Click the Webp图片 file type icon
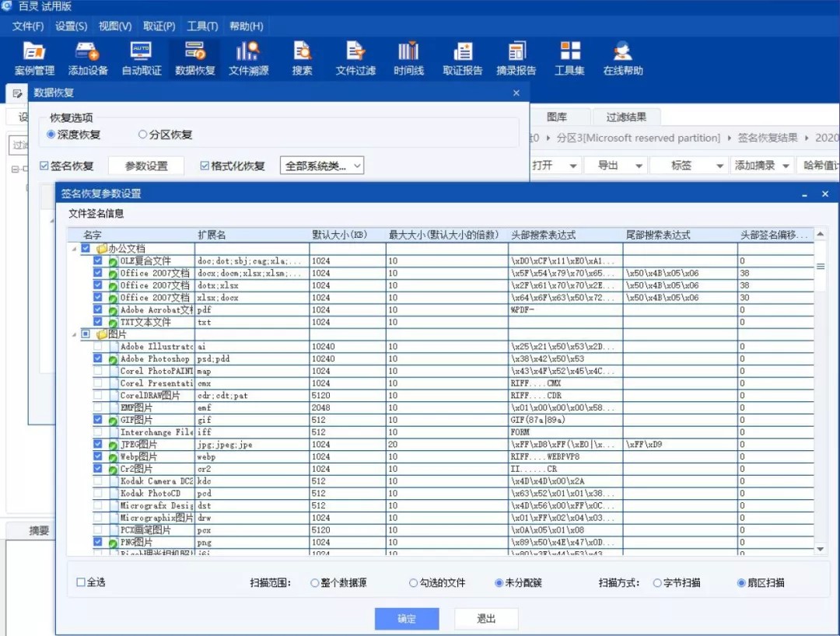Screen dimensions: 840x636 (x=113, y=457)
